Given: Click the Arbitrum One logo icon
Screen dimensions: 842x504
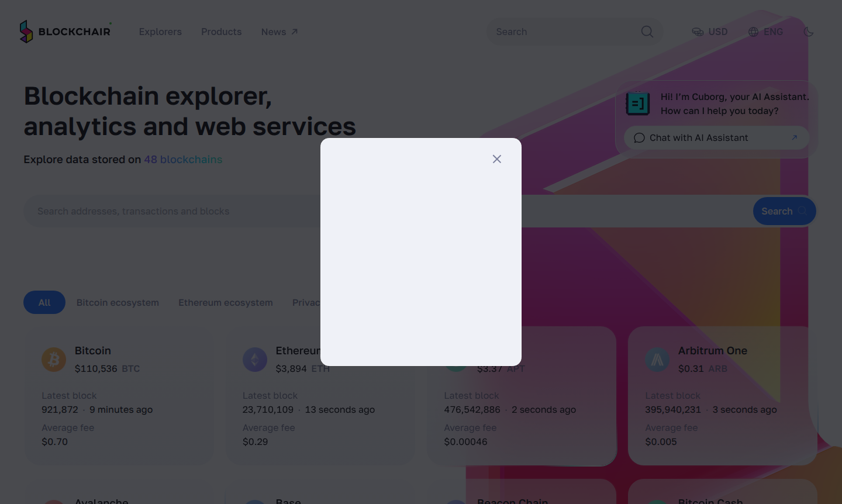Looking at the screenshot, I should click(x=657, y=359).
